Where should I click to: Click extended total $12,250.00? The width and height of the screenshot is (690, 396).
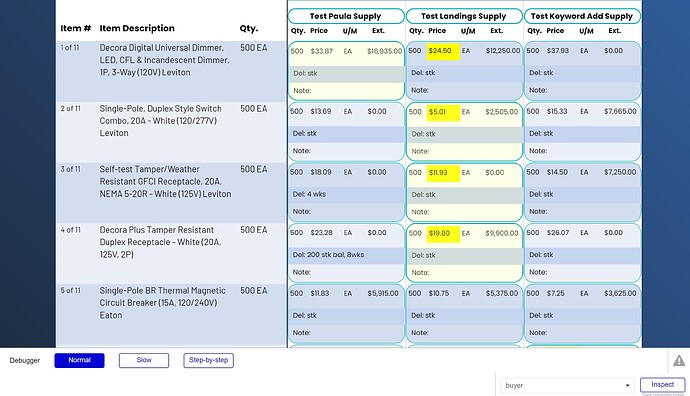[503, 51]
